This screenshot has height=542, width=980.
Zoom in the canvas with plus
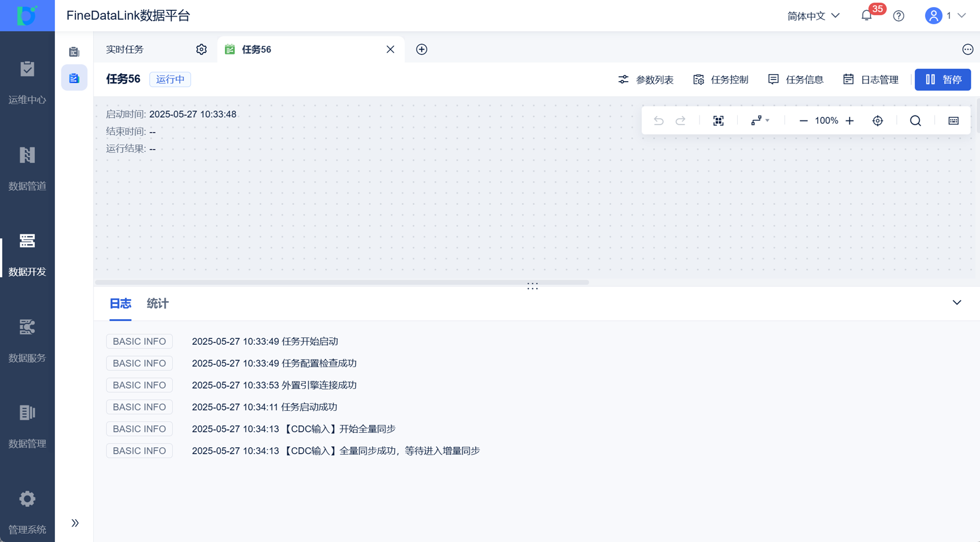click(849, 120)
